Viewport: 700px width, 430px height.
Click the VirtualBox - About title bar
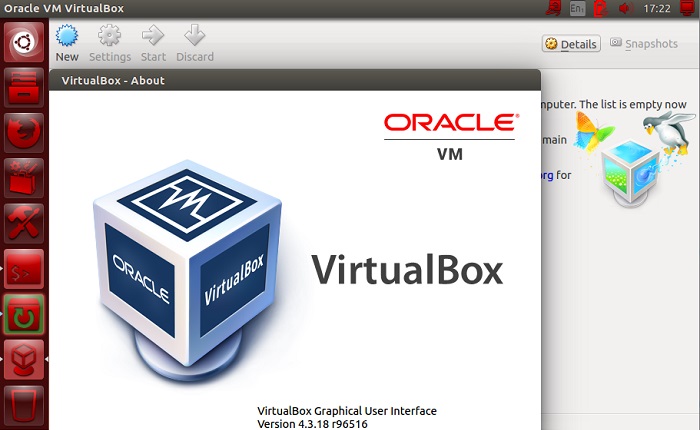[295, 80]
